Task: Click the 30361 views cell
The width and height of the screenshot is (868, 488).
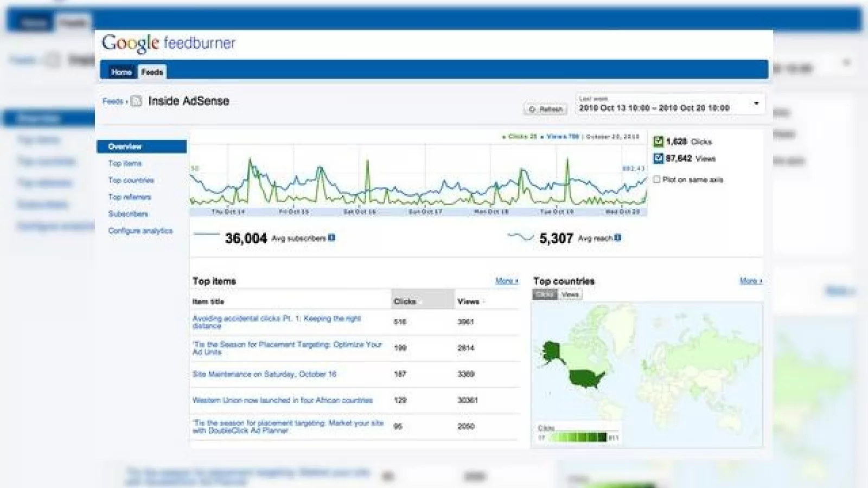Action: (468, 400)
